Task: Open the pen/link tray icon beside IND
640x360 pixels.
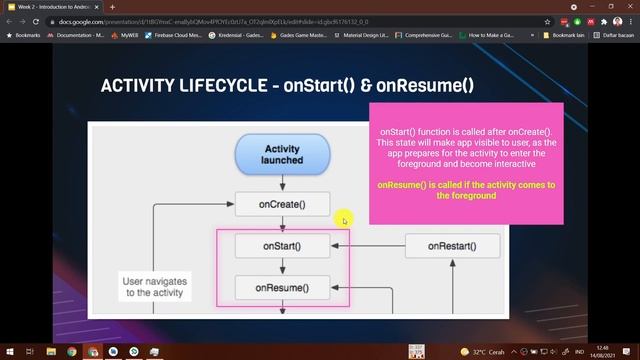Action: tap(566, 352)
